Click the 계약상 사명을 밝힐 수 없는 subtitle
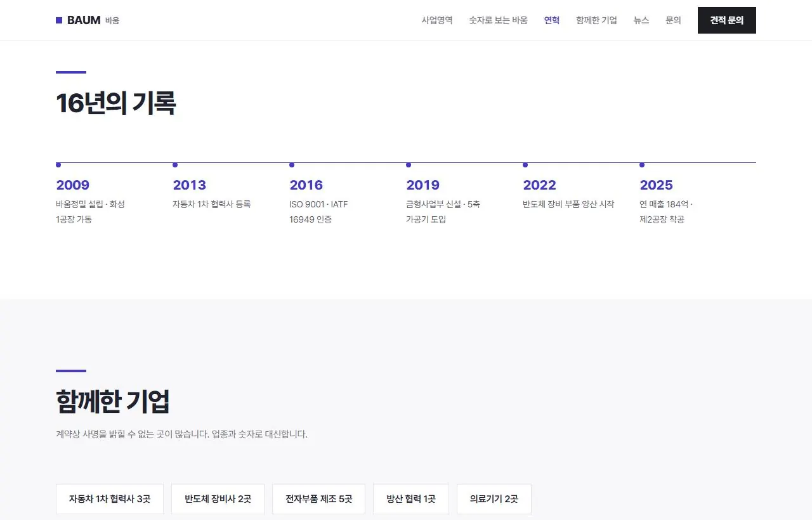 (x=181, y=434)
